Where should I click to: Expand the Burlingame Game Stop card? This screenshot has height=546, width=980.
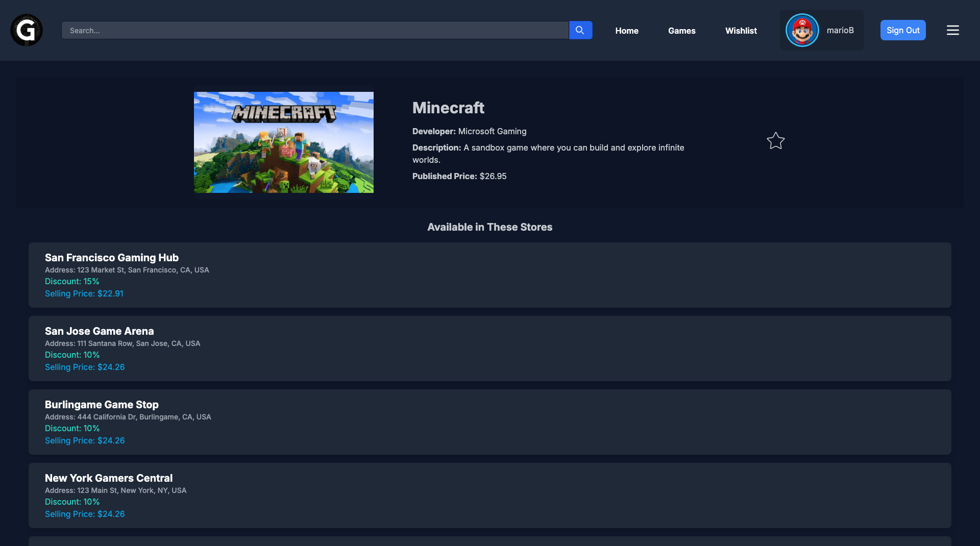coord(490,422)
